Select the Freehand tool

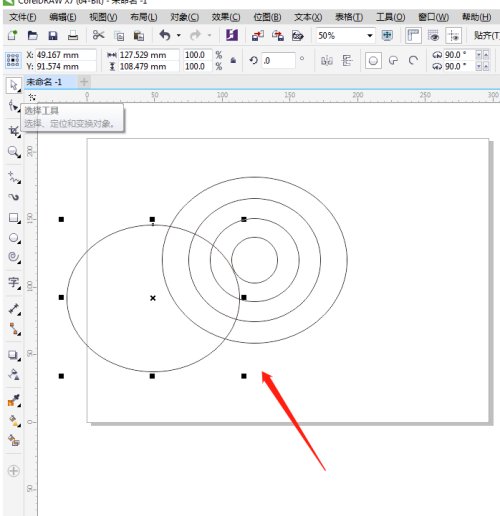14,177
